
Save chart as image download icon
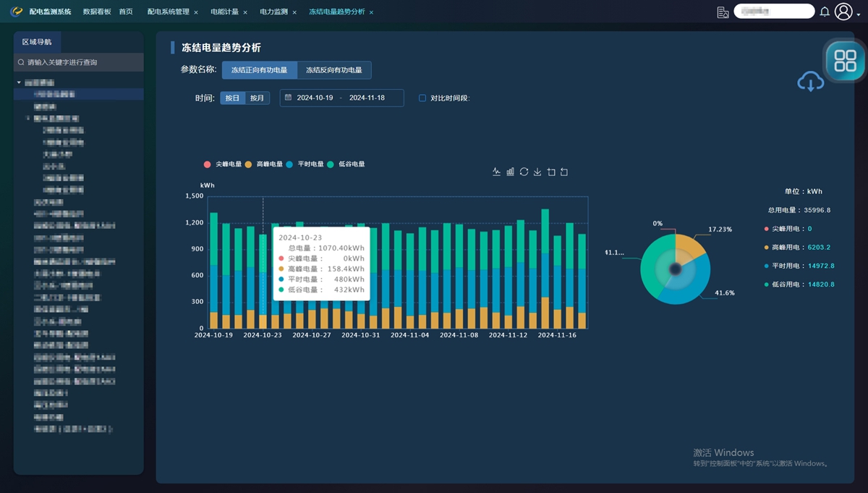537,172
